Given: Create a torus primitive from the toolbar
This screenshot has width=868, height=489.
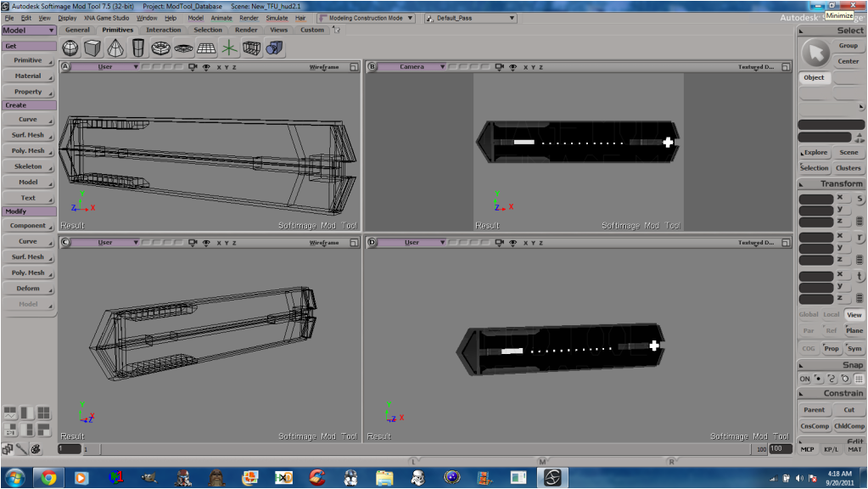Looking at the screenshot, I should (x=160, y=48).
